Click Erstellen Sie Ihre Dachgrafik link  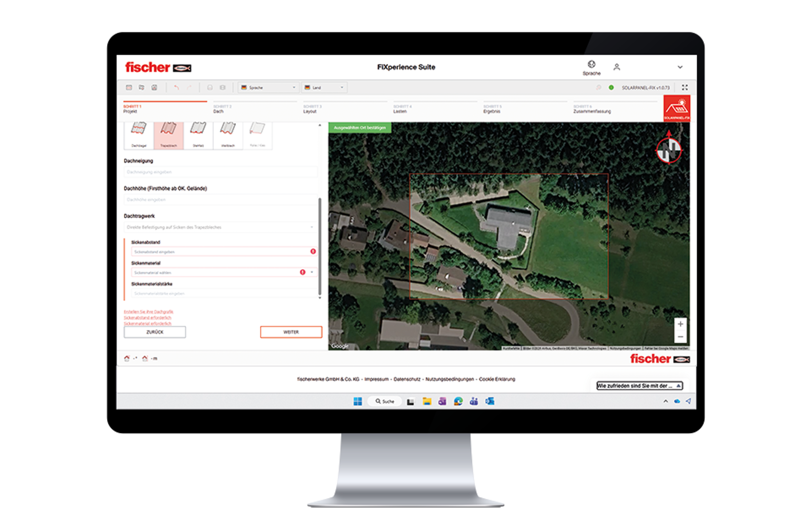click(x=148, y=312)
